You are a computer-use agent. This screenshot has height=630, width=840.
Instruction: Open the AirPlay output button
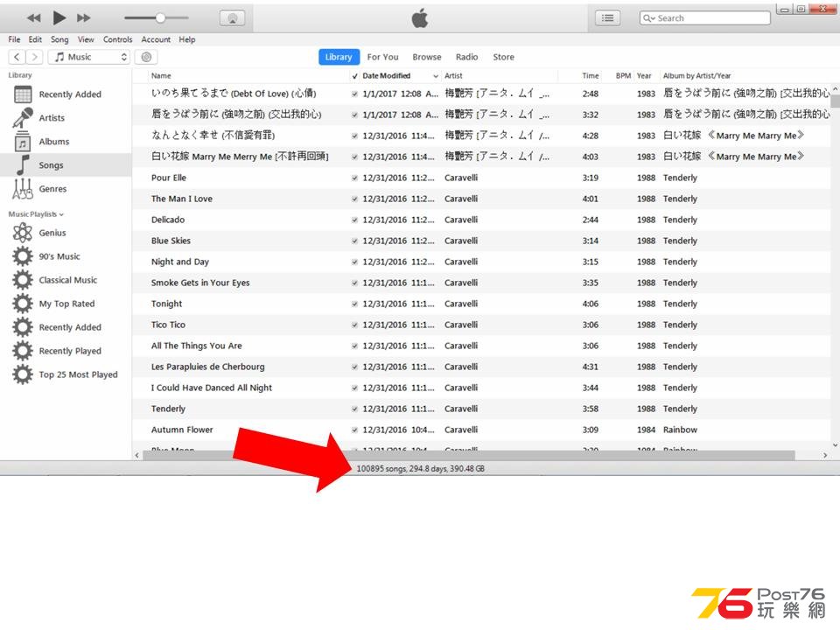click(x=233, y=17)
